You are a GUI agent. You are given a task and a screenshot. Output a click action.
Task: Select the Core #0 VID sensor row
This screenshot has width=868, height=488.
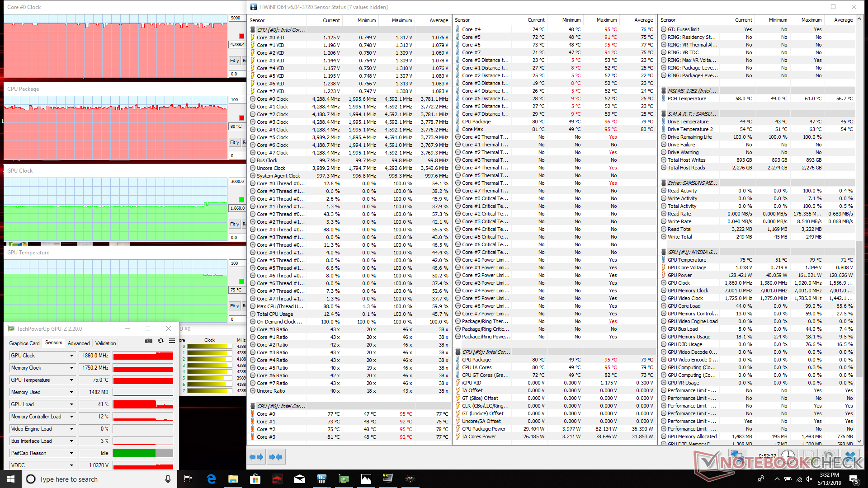[349, 38]
